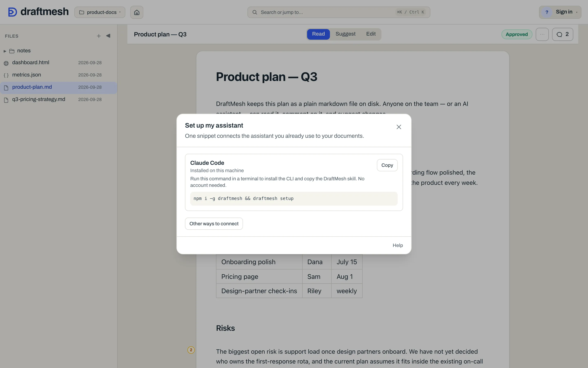
Task: Open the comments bubble showing 2
Action: point(562,34)
